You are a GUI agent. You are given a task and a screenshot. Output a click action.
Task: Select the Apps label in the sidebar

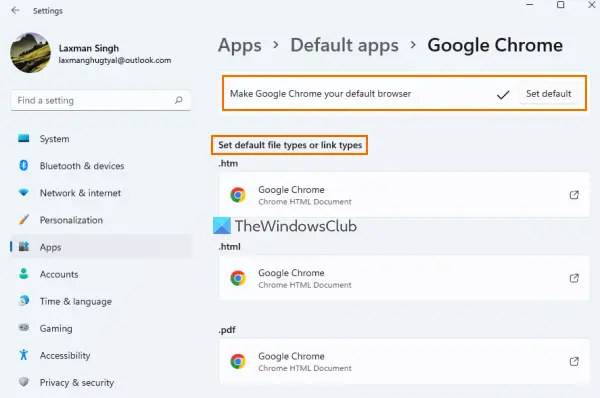[50, 247]
